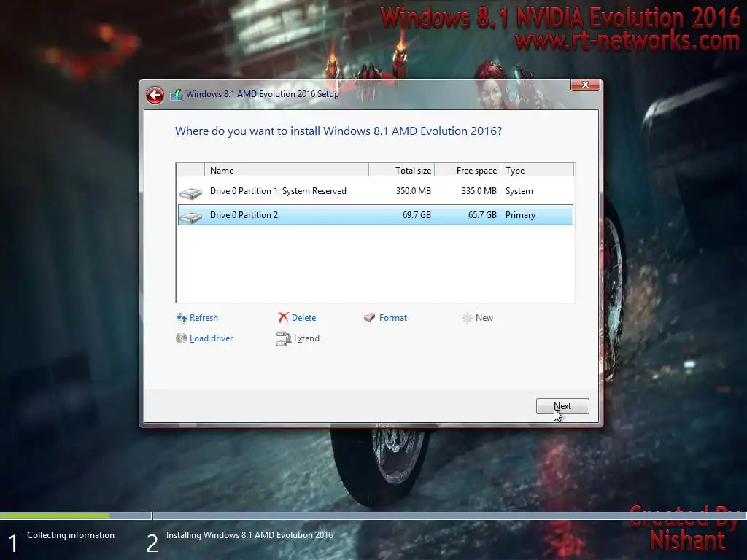Click the New partition link
Screen dimensions: 747x560
(484, 318)
